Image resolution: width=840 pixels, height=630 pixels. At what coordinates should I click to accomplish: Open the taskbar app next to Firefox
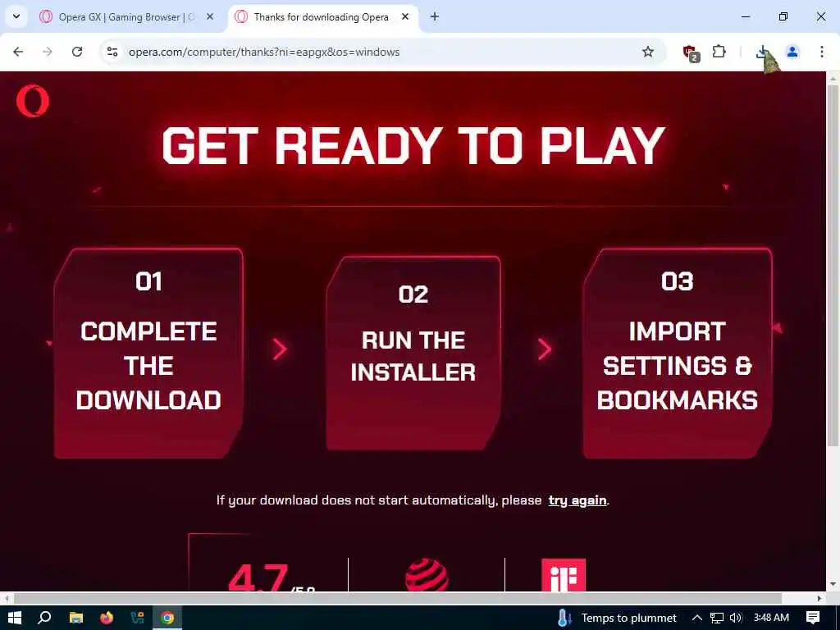coord(137,618)
